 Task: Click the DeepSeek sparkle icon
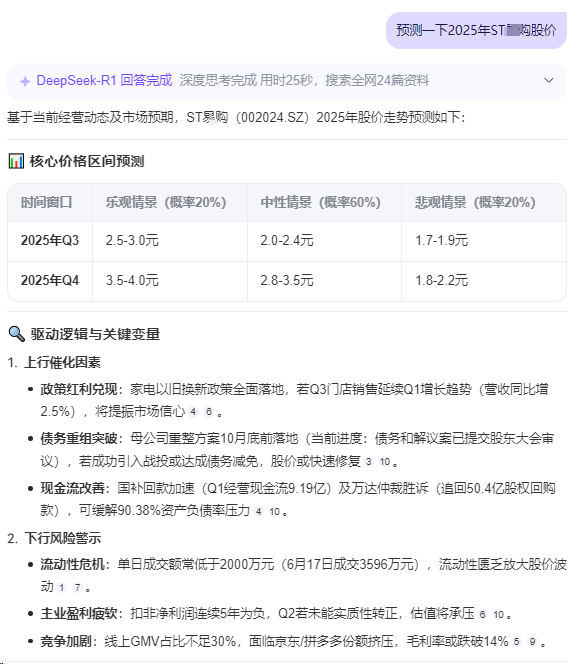pyautogui.click(x=25, y=81)
